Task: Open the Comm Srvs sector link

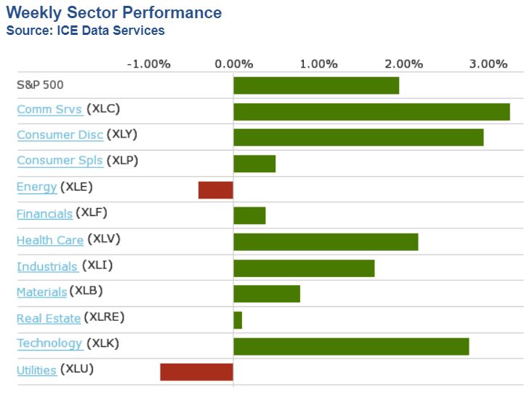Action: point(49,109)
